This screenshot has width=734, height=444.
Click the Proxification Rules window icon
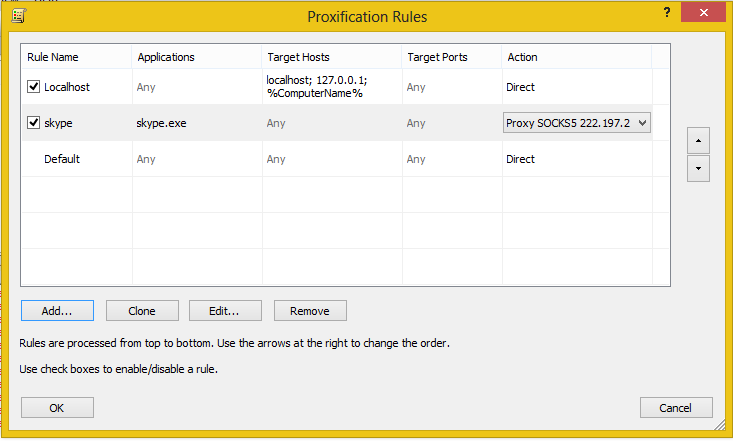(x=16, y=15)
